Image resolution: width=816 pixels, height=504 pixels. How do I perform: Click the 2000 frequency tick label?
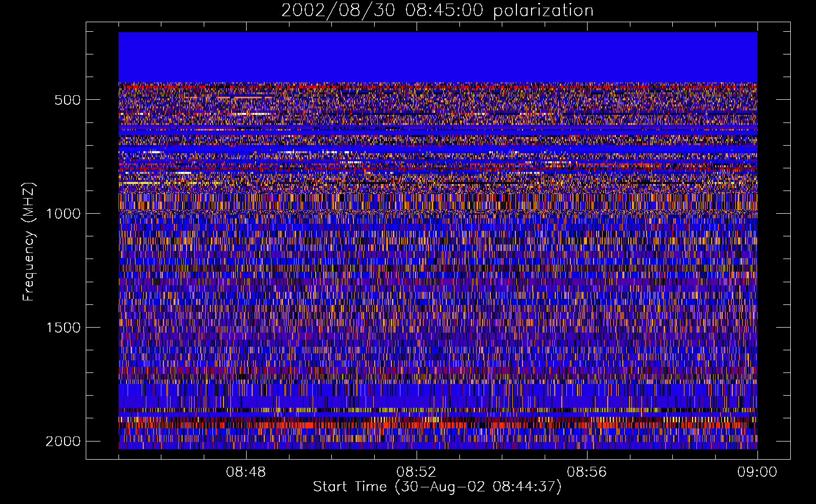pyautogui.click(x=63, y=442)
